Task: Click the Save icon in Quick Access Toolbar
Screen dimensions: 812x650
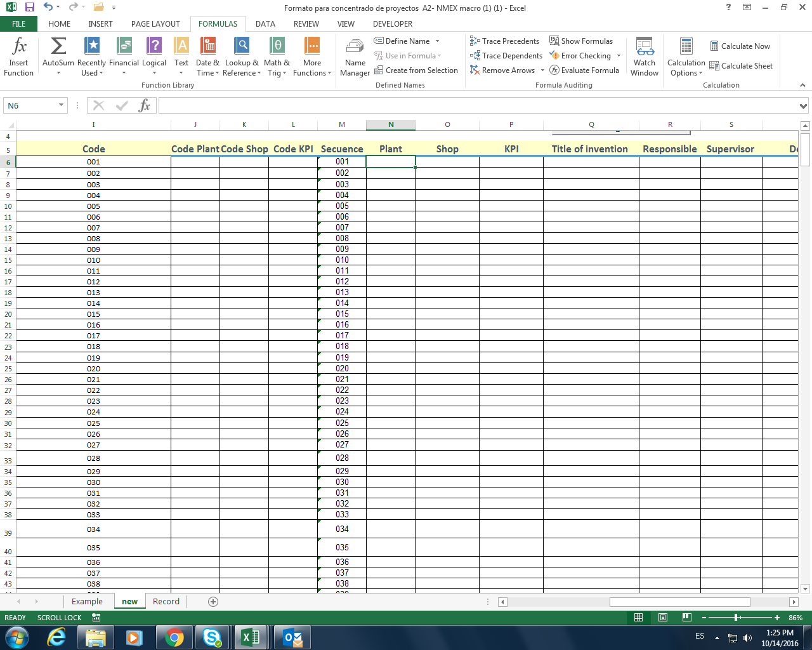Action: [x=30, y=8]
